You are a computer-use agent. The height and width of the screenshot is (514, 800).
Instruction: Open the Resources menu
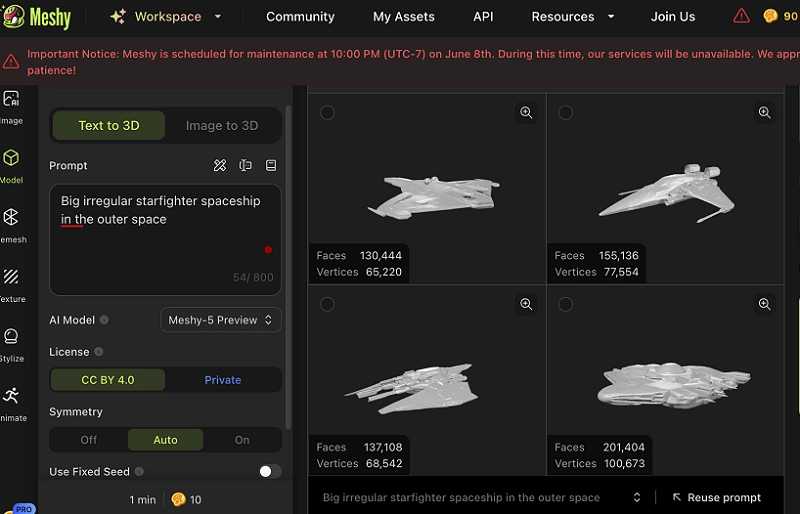click(563, 17)
